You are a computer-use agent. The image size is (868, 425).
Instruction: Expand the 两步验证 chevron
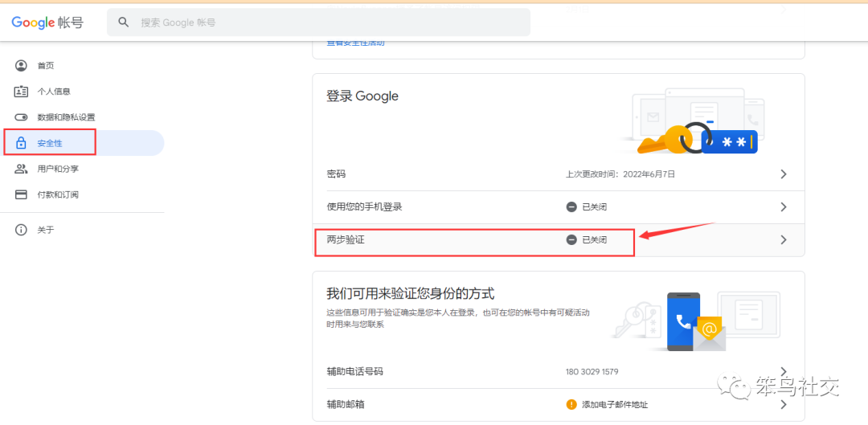[x=784, y=240]
